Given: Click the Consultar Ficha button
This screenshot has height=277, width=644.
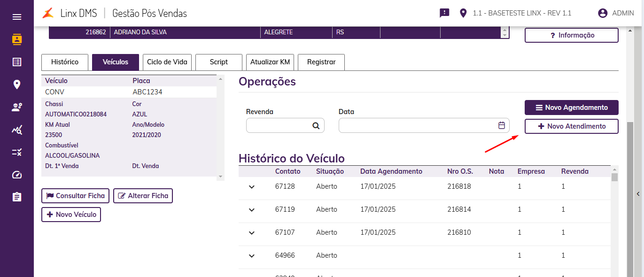Looking at the screenshot, I should click(76, 196).
